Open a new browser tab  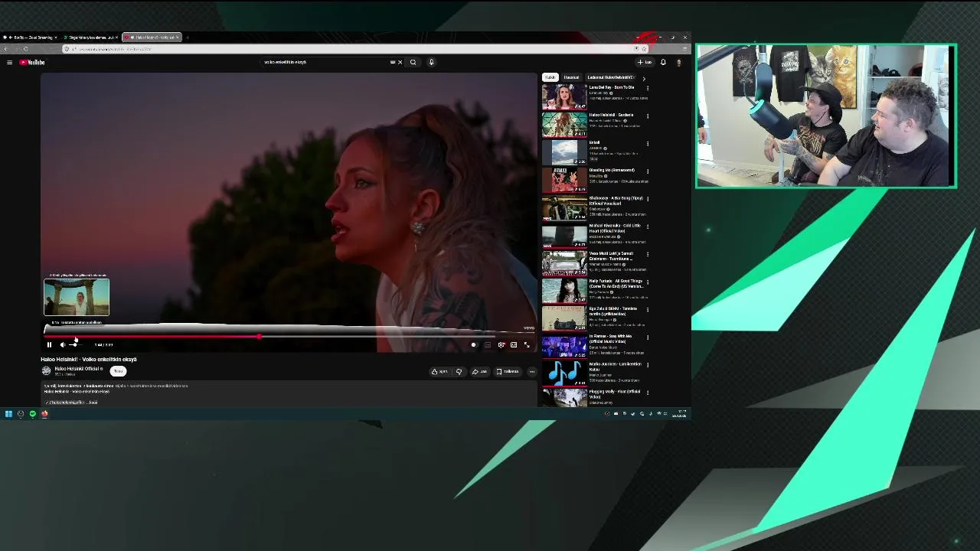pos(188,37)
